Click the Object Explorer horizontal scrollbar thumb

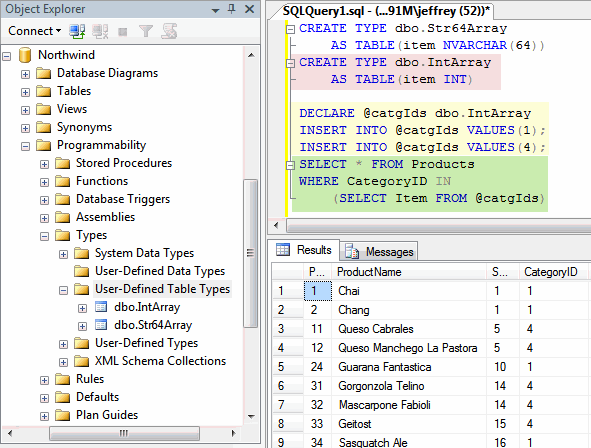click(124, 433)
